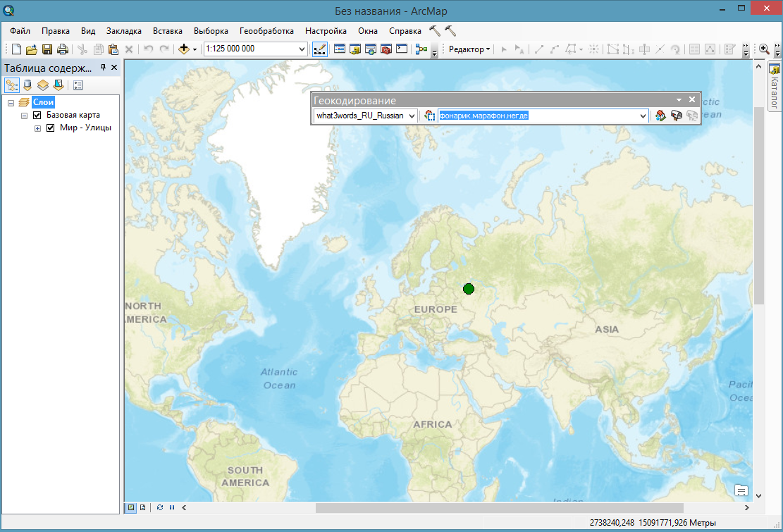Click the Print icon in toolbar
Screen dimensions: 783x532
click(x=63, y=49)
